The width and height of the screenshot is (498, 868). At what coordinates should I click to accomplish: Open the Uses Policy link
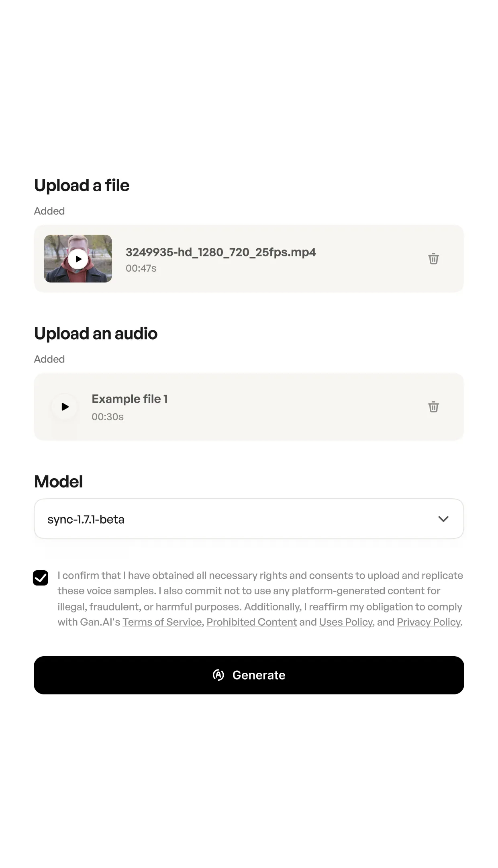[346, 622]
